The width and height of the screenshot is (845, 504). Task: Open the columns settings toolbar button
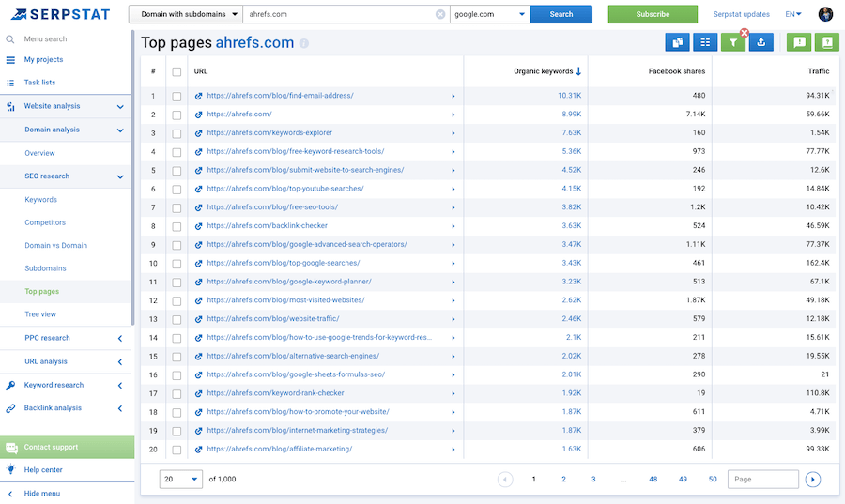[x=705, y=42]
